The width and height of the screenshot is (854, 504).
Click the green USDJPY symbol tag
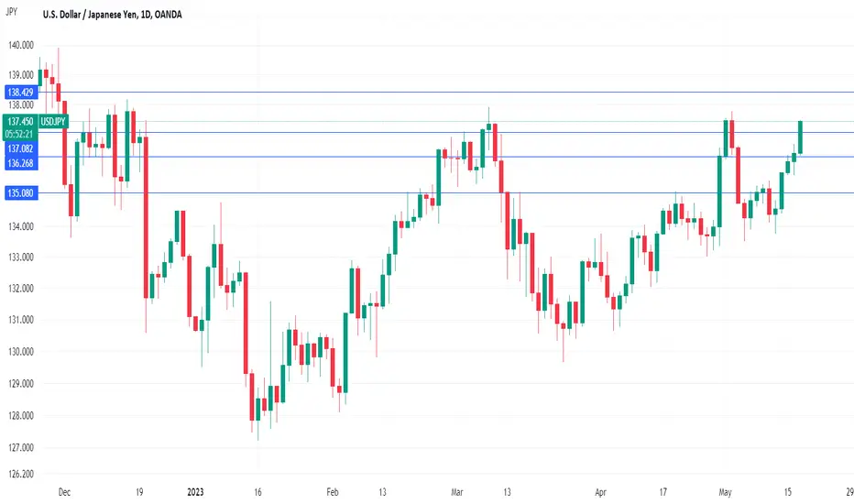[53, 122]
